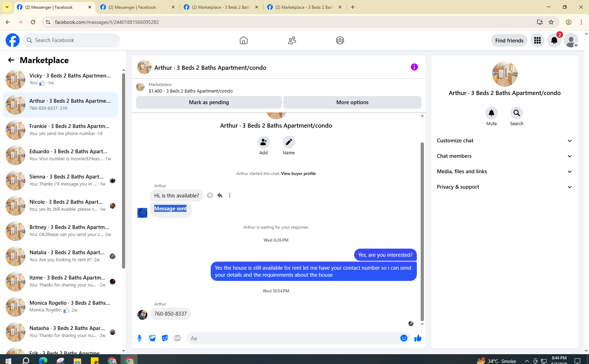Open the Chrome tab search dropdown

pos(7,7)
